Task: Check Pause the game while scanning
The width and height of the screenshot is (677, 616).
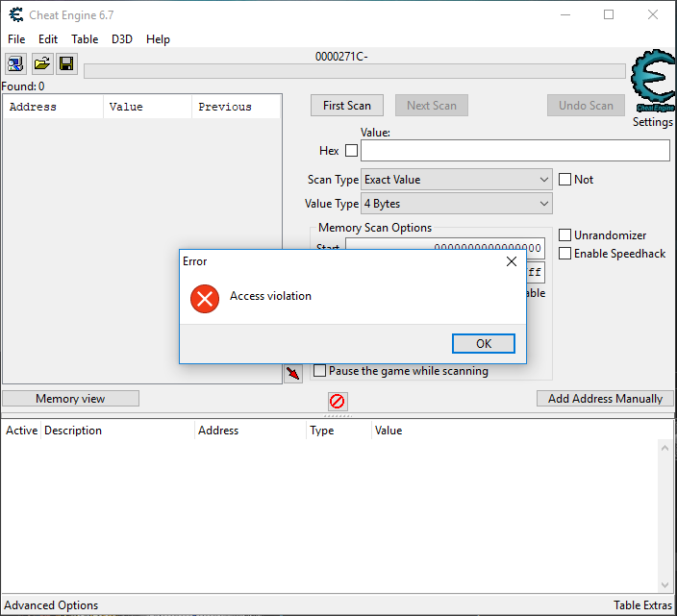Action: [319, 371]
